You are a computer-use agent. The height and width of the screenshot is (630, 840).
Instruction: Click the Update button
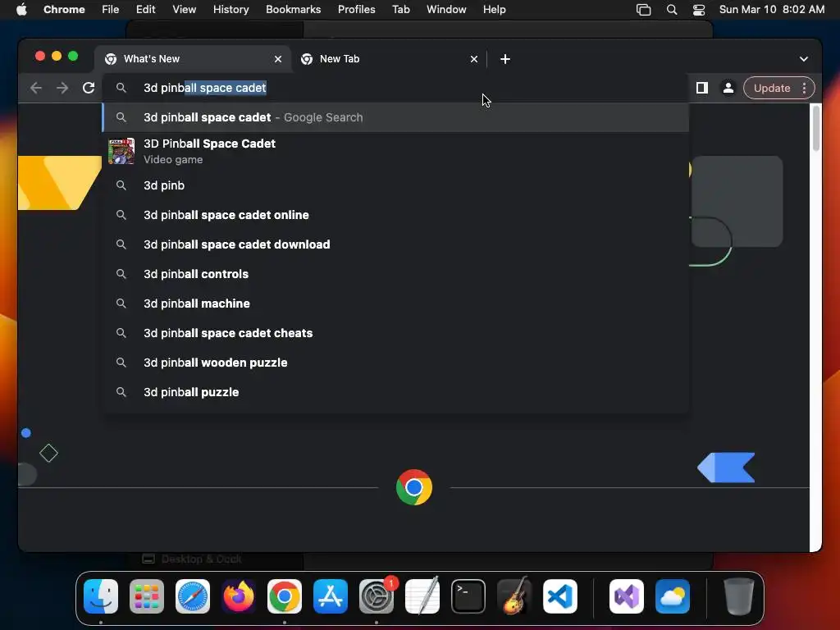pyautogui.click(x=771, y=88)
